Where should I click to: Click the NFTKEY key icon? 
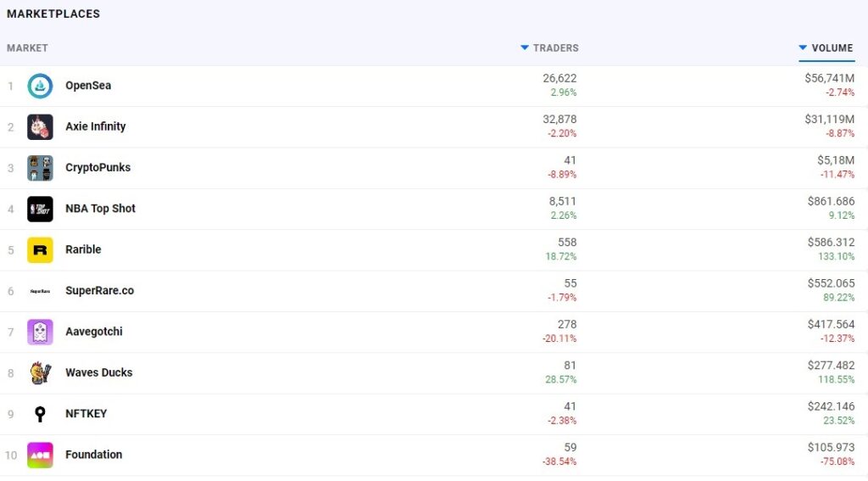point(40,414)
